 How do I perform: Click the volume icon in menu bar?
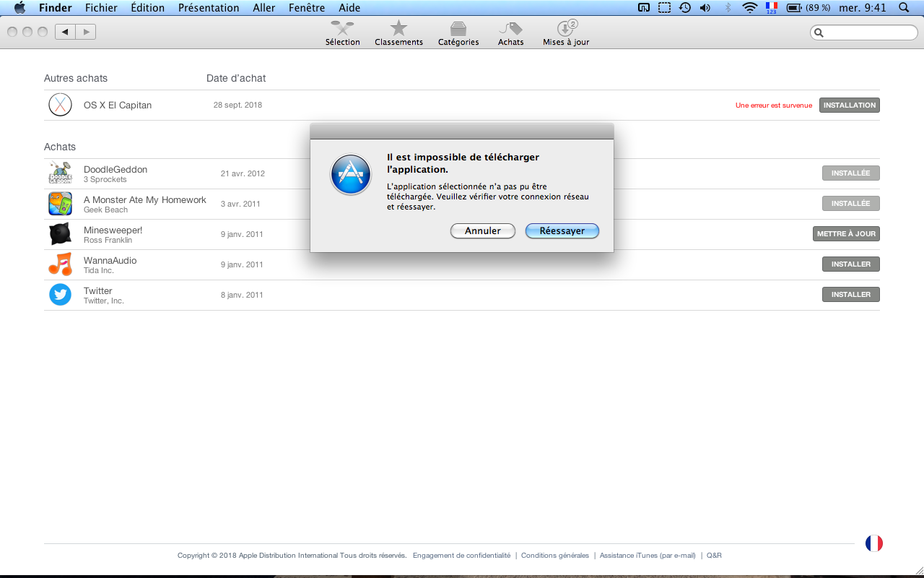tap(705, 8)
